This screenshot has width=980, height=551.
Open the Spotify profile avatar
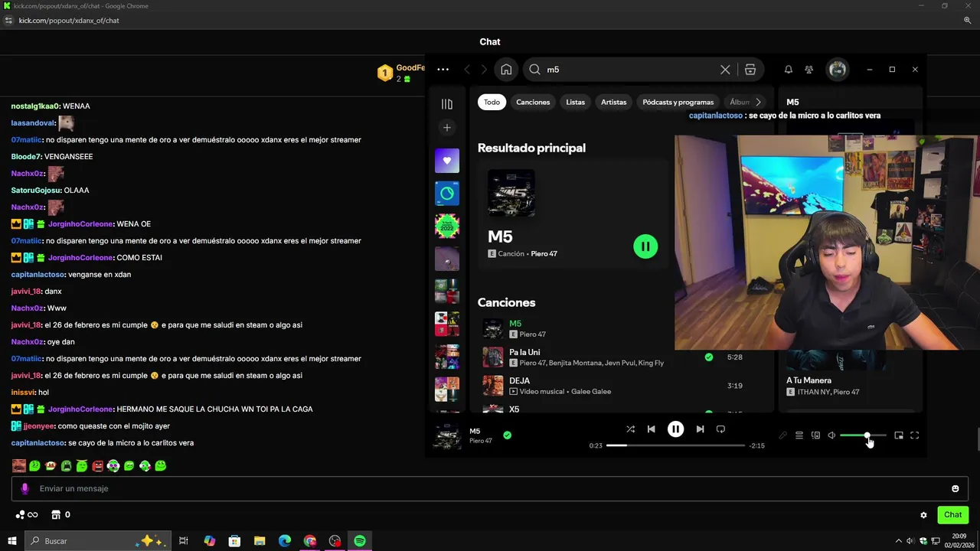[838, 70]
